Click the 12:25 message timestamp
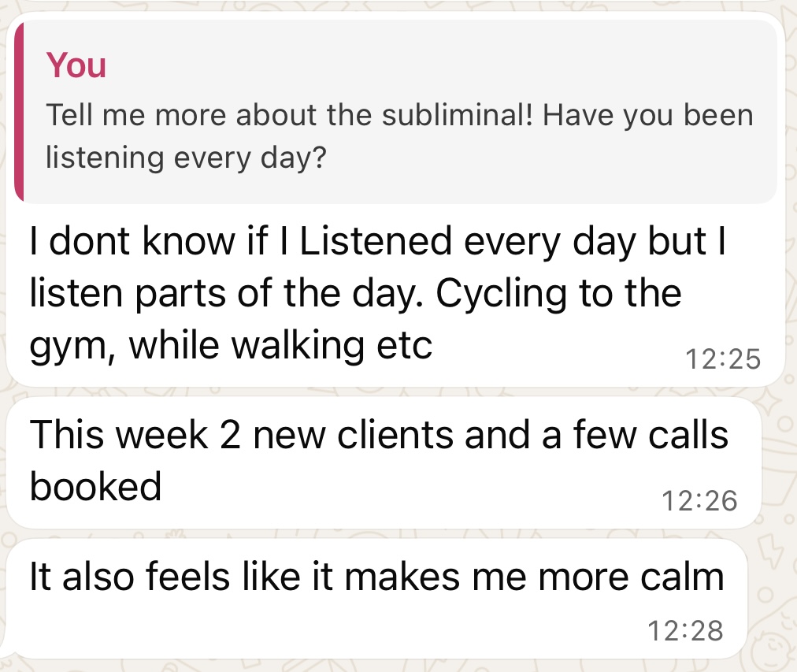 pyautogui.click(x=722, y=358)
